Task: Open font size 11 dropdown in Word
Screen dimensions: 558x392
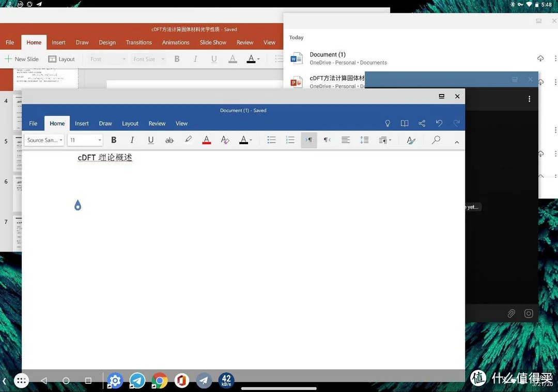Action: pyautogui.click(x=85, y=140)
